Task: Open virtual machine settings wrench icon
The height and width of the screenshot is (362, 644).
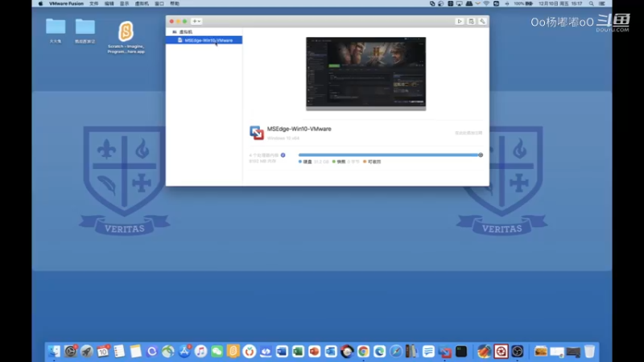Action: coord(482,22)
